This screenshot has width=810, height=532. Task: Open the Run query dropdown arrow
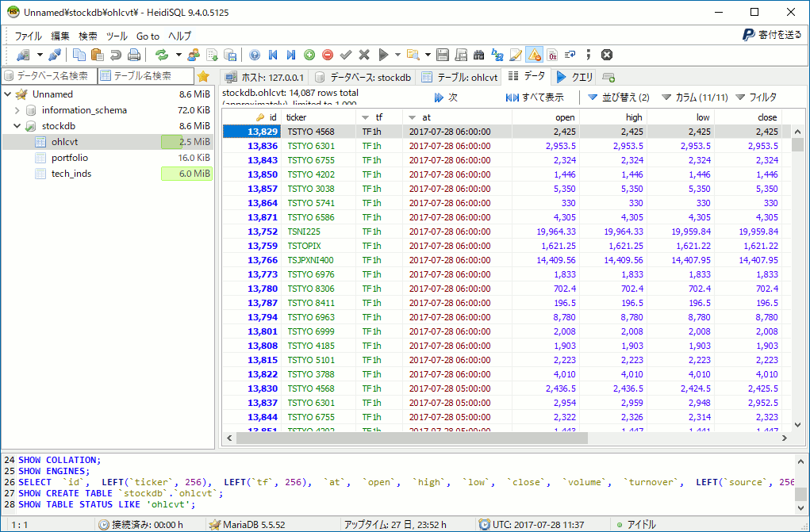pos(397,55)
